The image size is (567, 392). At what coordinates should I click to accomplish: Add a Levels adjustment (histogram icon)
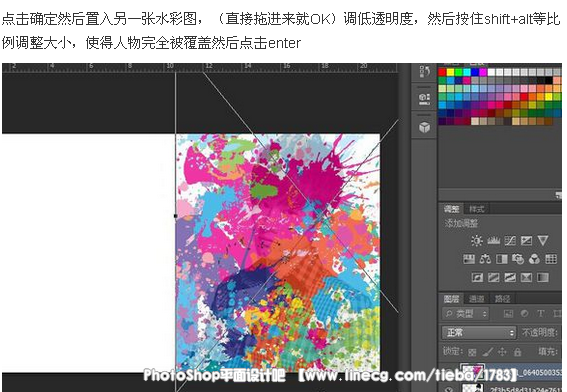[493, 241]
